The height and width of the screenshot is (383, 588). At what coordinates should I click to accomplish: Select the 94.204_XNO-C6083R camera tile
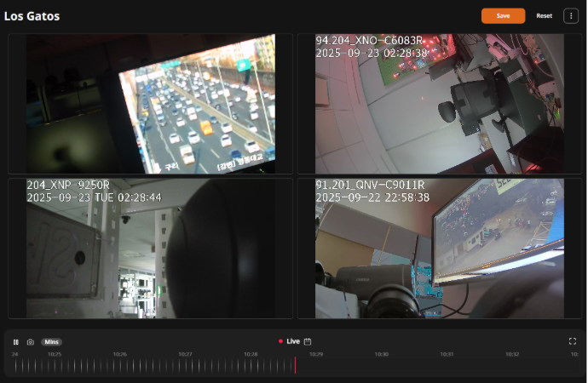(x=439, y=104)
